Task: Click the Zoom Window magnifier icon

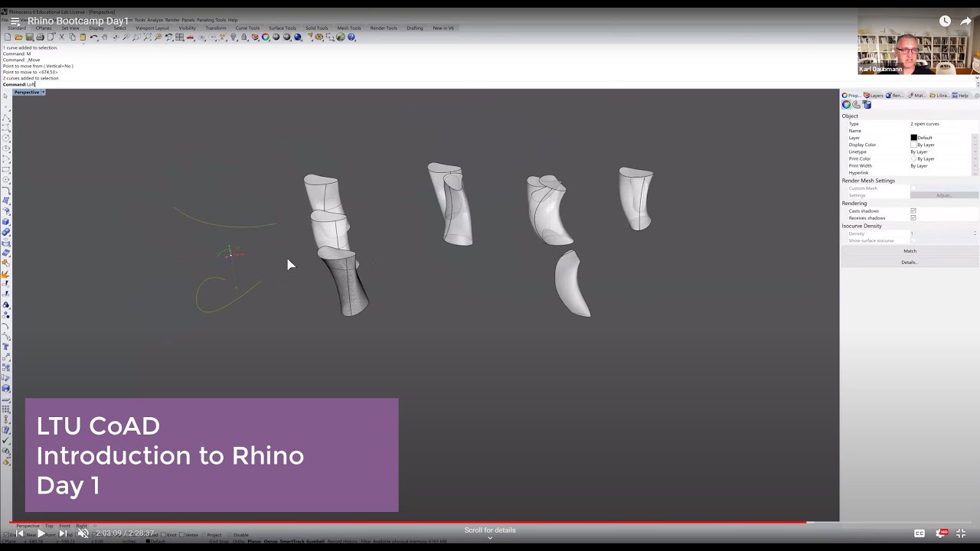Action: (x=136, y=37)
